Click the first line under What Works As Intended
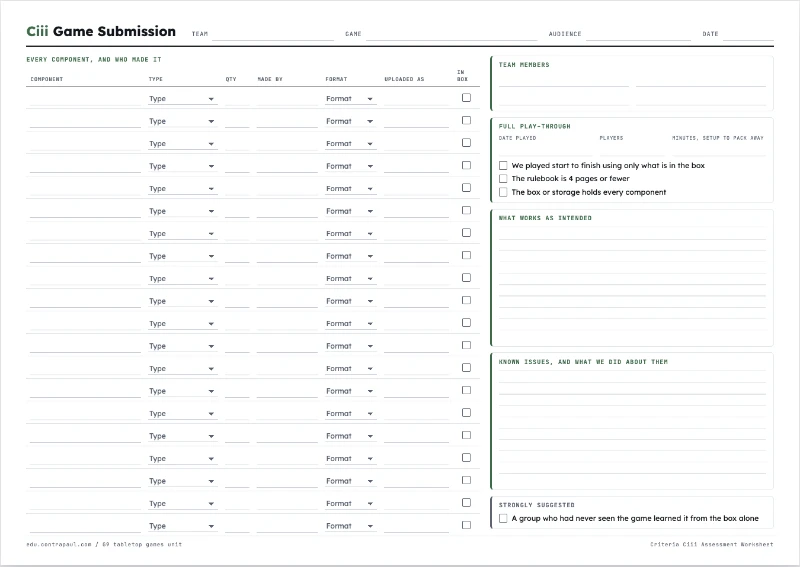The width and height of the screenshot is (800, 567). click(632, 234)
